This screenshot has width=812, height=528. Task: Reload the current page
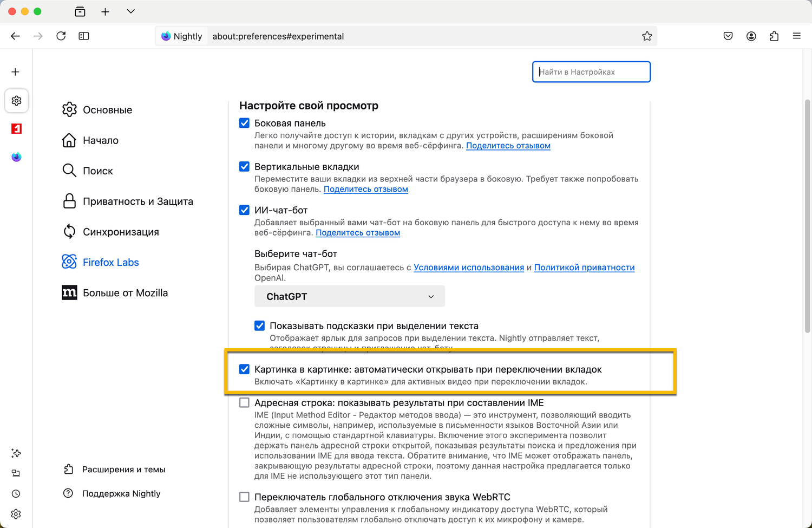pyautogui.click(x=61, y=36)
